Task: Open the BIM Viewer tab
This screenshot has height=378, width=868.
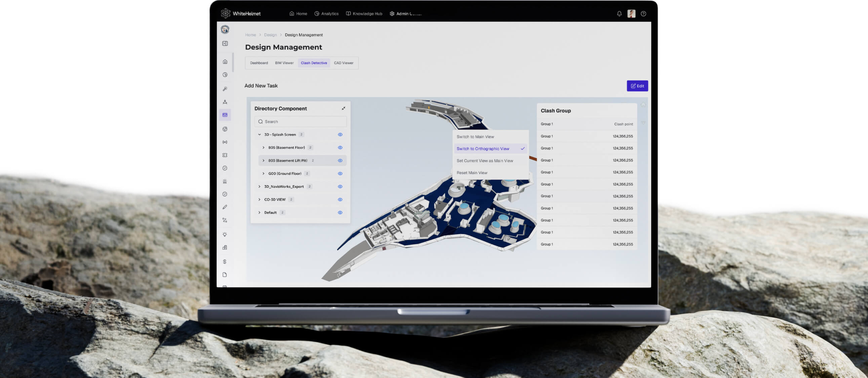Action: point(284,63)
